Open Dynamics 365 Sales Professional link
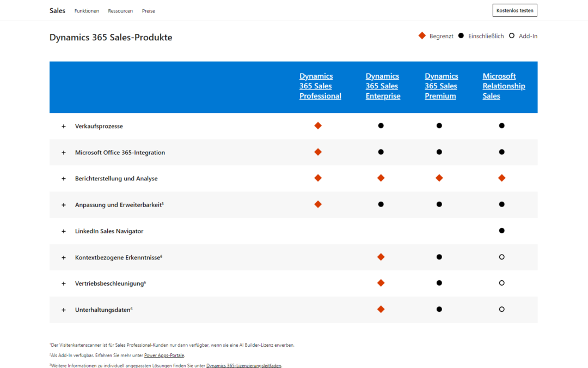This screenshot has height=368, width=588. (320, 86)
